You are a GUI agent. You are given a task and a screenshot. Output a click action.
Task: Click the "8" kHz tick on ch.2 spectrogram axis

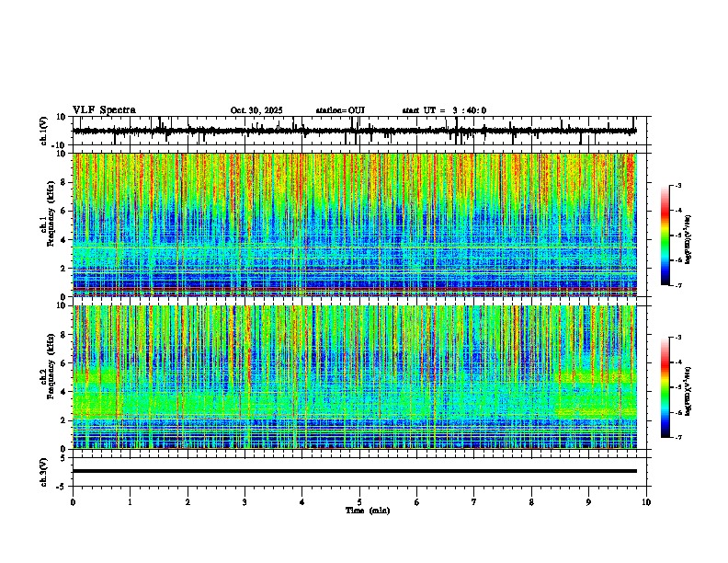click(x=64, y=334)
